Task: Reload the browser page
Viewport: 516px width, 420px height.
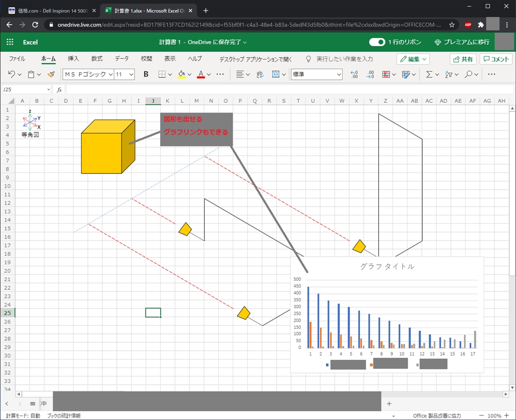Action: coord(35,25)
